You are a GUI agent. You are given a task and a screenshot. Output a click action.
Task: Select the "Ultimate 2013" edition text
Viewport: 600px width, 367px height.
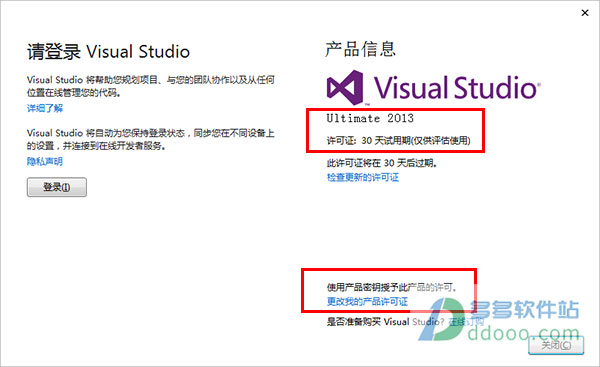tap(370, 118)
